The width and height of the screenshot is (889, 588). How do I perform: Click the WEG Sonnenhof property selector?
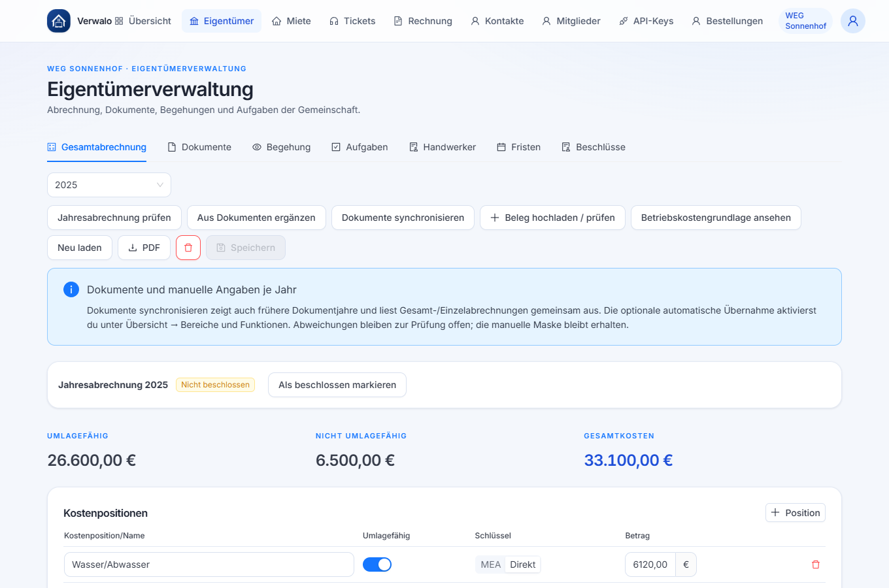point(806,21)
